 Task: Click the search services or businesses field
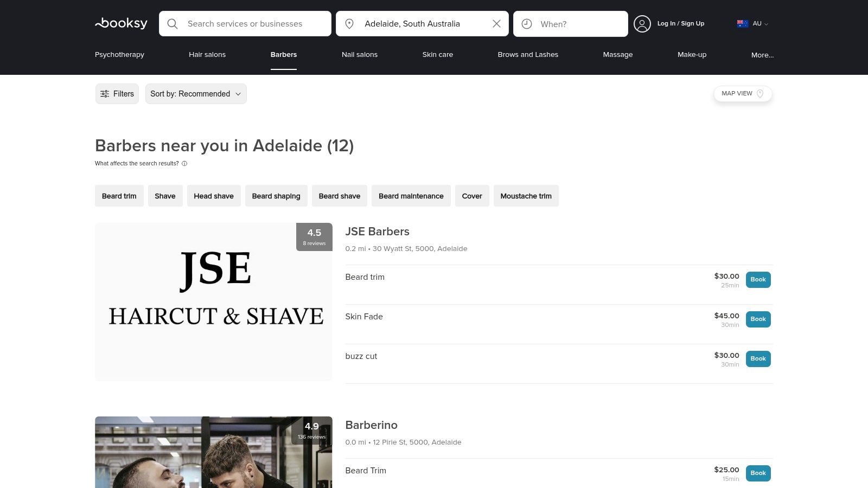point(245,24)
